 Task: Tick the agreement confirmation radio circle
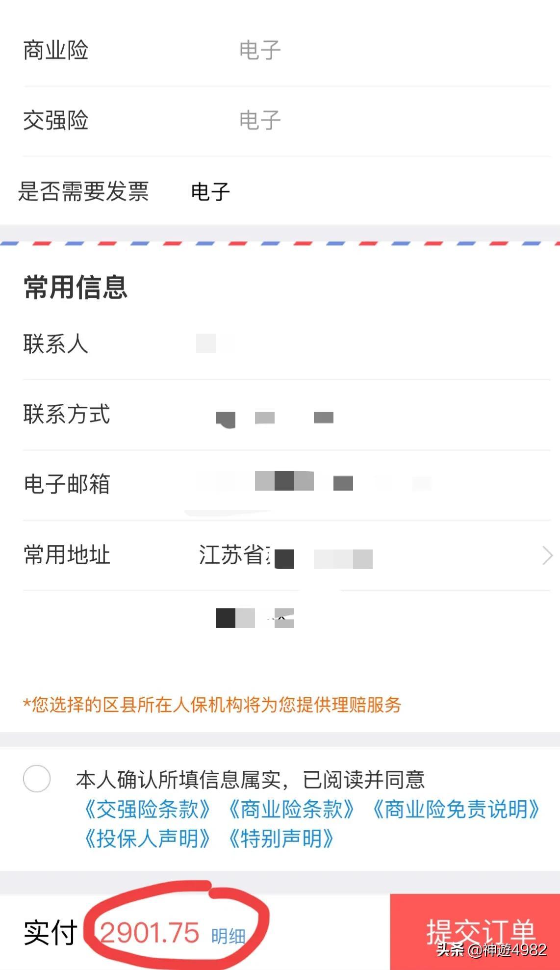coord(37,778)
